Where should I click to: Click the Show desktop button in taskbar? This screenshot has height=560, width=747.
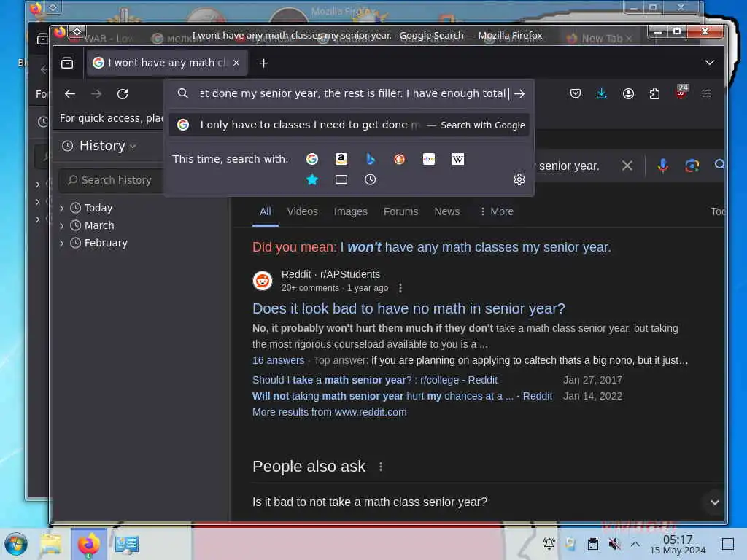click(728, 544)
